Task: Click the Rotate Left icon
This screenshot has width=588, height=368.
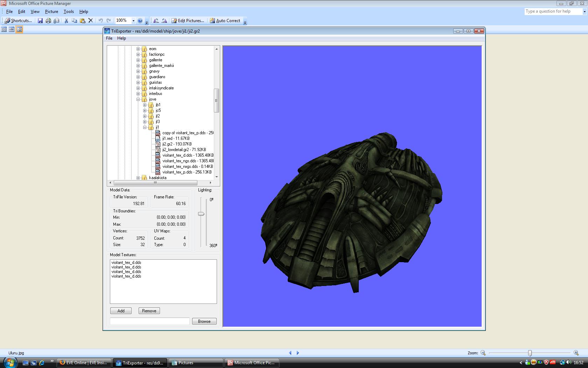Action: 156,21
